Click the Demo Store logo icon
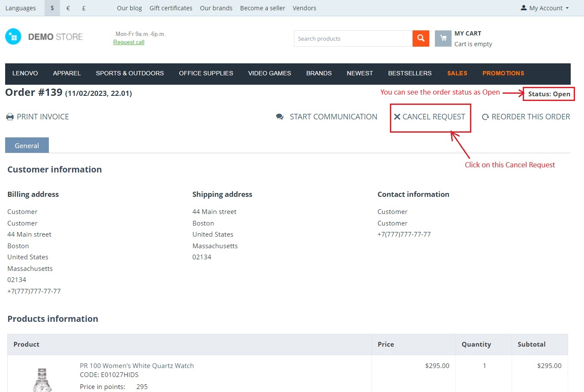Screen dimensions: 584x392 [13, 37]
